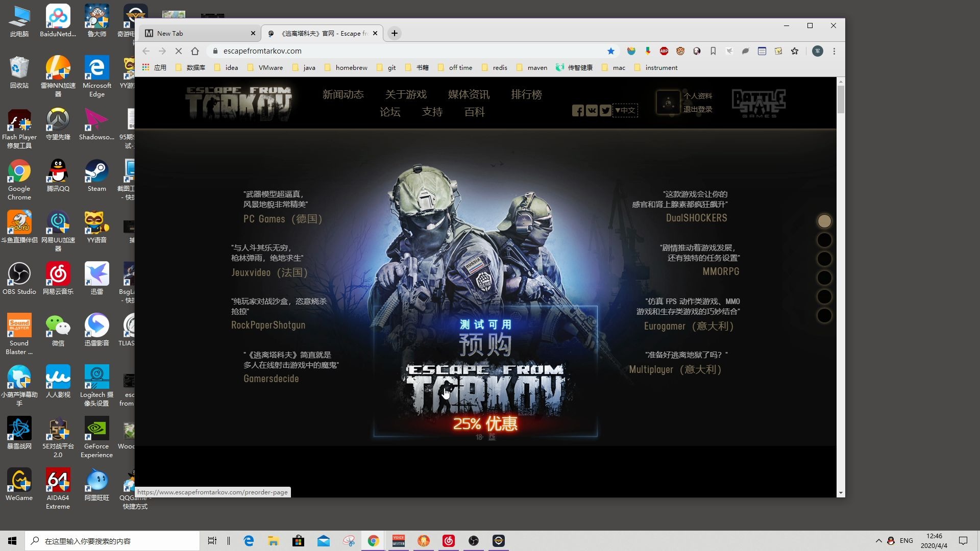Image resolution: width=980 pixels, height=551 pixels.
Task: Switch to the New Tab tab
Action: click(x=200, y=33)
